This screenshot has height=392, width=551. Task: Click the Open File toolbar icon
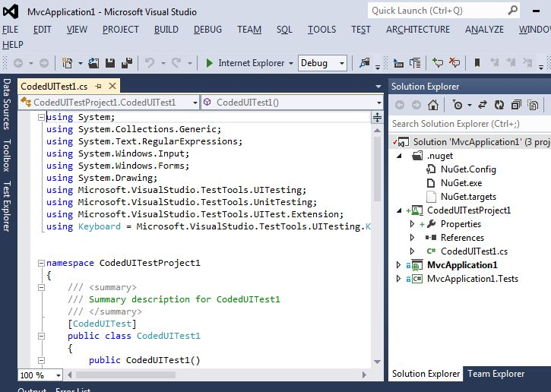click(x=93, y=63)
